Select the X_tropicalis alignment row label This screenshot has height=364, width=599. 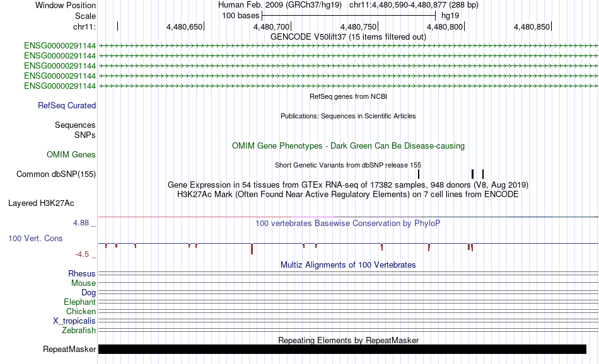click(74, 321)
